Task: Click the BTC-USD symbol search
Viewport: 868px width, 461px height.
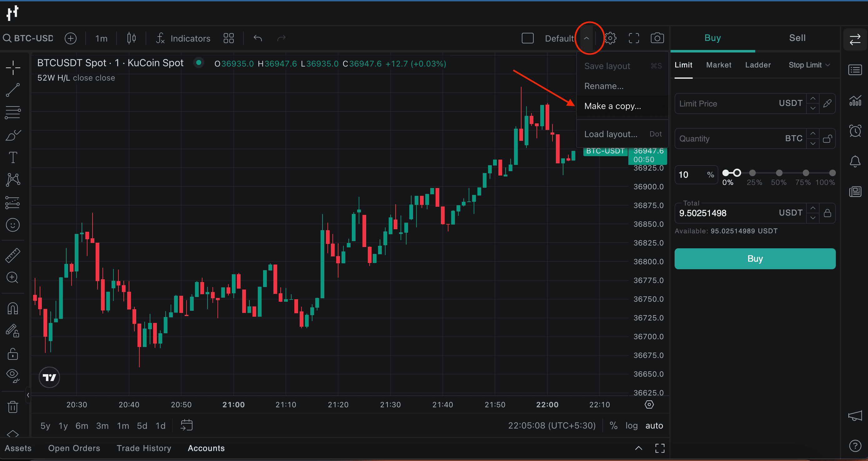Action: tap(28, 38)
